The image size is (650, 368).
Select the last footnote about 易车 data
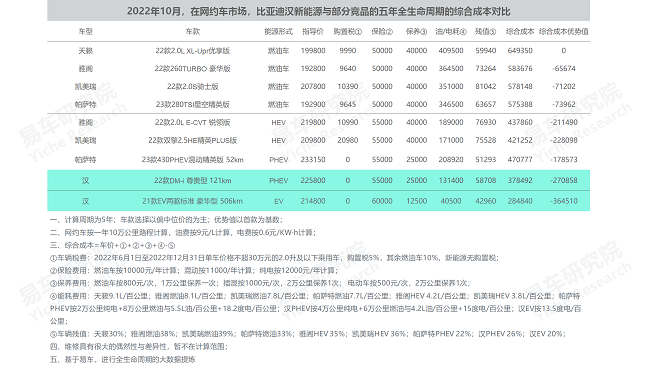pyautogui.click(x=122, y=359)
